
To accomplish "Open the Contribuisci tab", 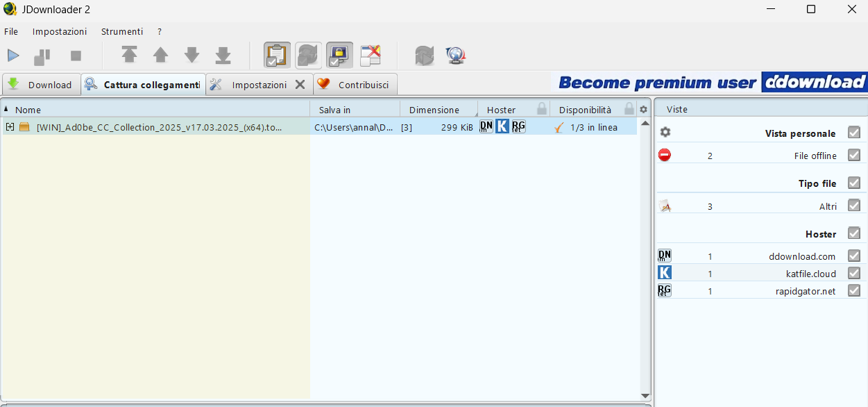I will (355, 85).
